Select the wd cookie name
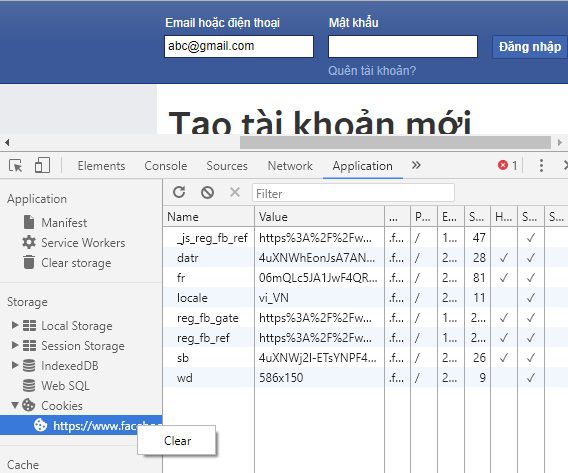 pos(185,378)
